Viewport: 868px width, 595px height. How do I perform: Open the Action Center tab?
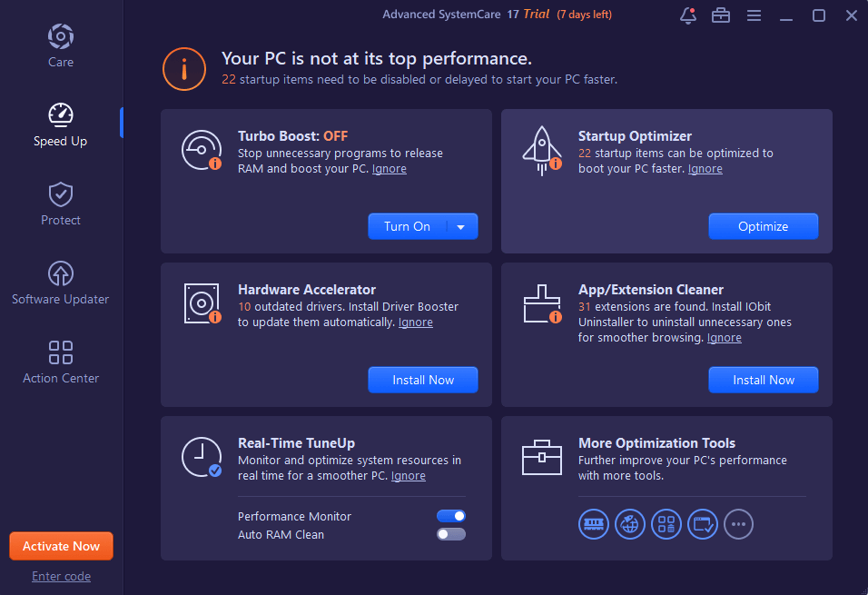(60, 362)
